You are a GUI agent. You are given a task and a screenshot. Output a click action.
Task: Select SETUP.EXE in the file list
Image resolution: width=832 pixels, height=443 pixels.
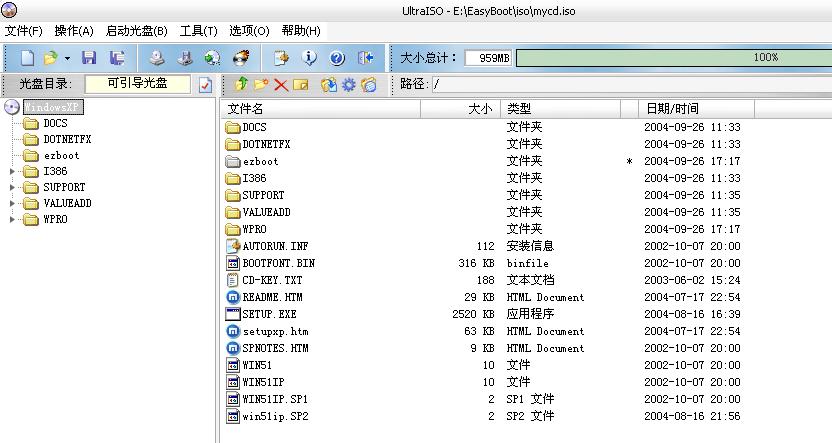coord(261,314)
